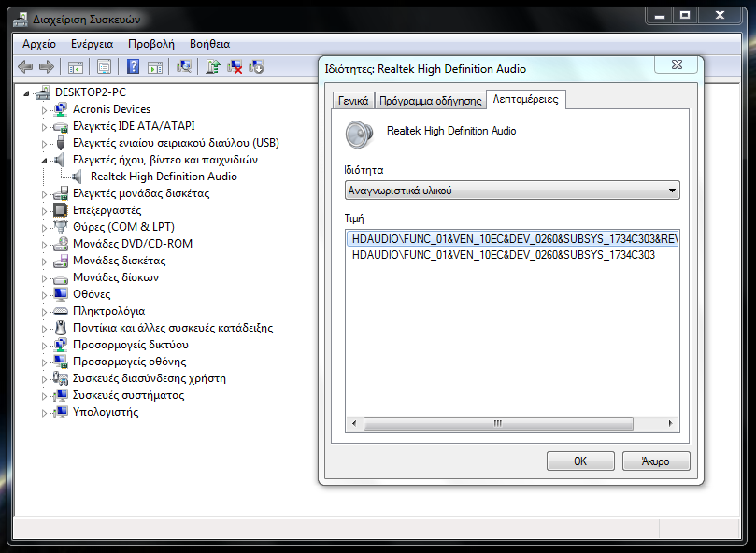
Task: Select the Ελεγκτές μονάδας δισκέτας tree row
Action: [x=141, y=193]
